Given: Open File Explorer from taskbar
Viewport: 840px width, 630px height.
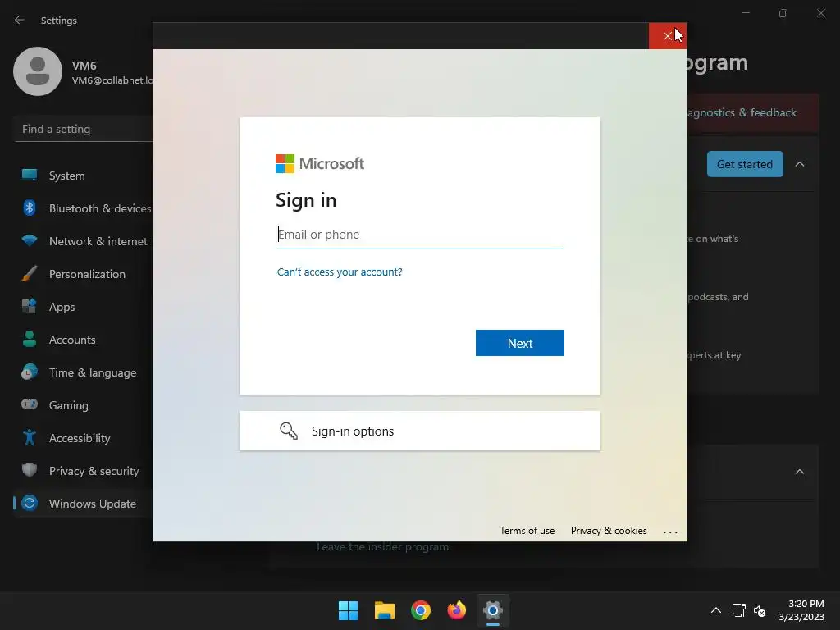Looking at the screenshot, I should tap(384, 610).
